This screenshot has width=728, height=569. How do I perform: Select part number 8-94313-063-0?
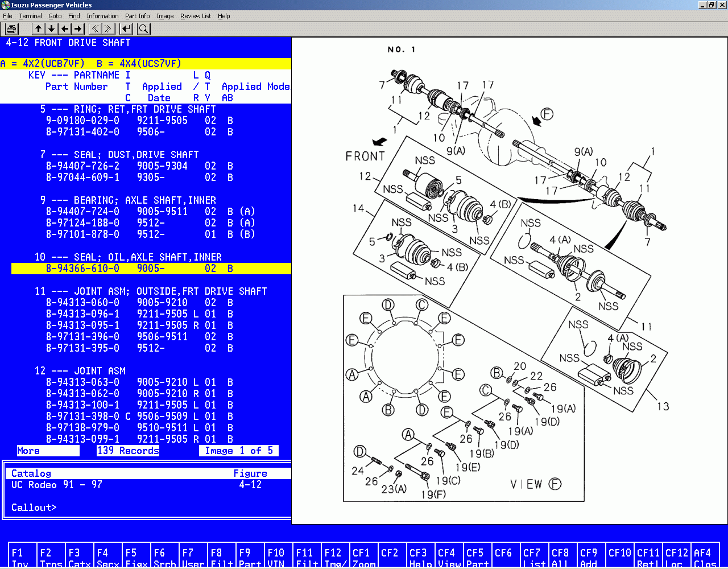[82, 382]
